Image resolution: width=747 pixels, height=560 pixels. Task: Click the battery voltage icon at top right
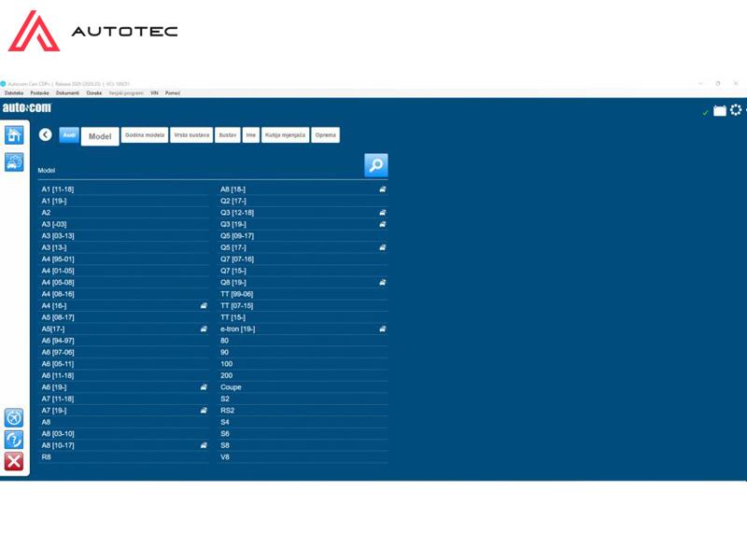pos(719,110)
